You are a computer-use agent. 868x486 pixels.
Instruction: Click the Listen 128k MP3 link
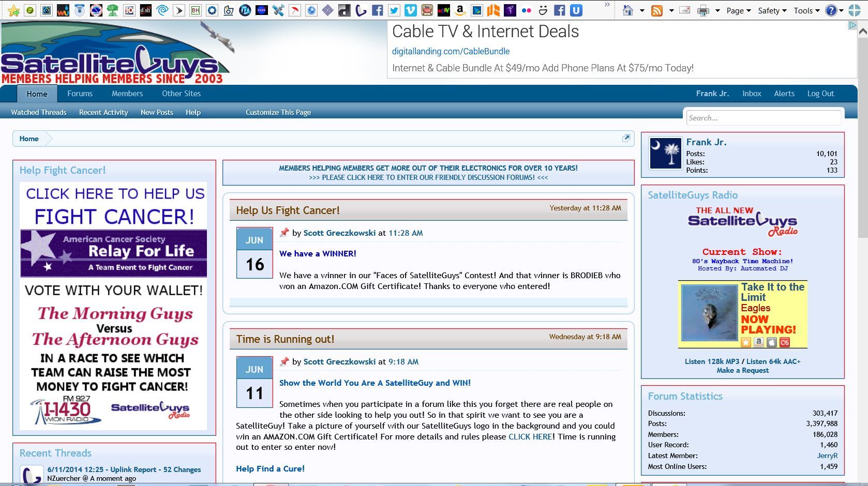coord(712,361)
